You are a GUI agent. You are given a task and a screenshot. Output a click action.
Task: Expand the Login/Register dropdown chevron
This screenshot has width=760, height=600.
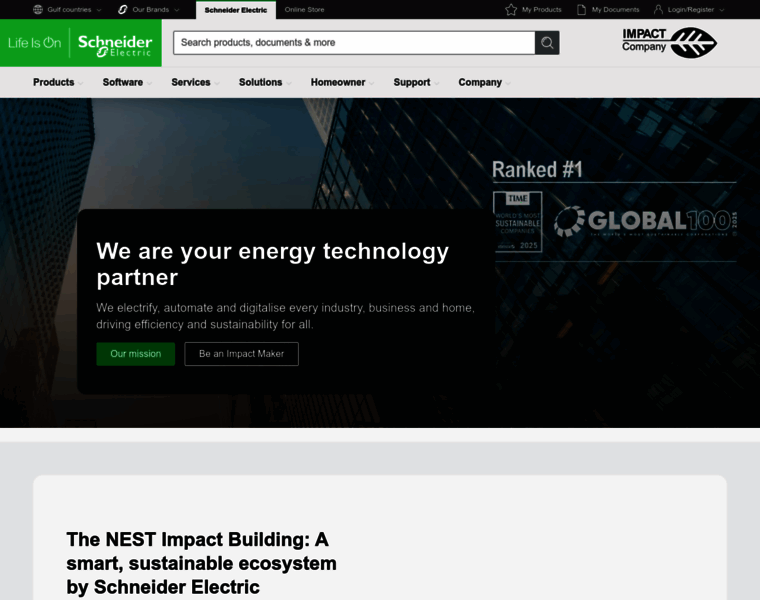(722, 10)
